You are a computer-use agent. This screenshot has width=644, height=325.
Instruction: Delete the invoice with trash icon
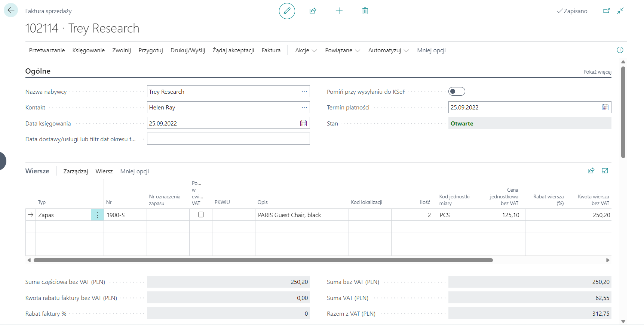coord(365,11)
